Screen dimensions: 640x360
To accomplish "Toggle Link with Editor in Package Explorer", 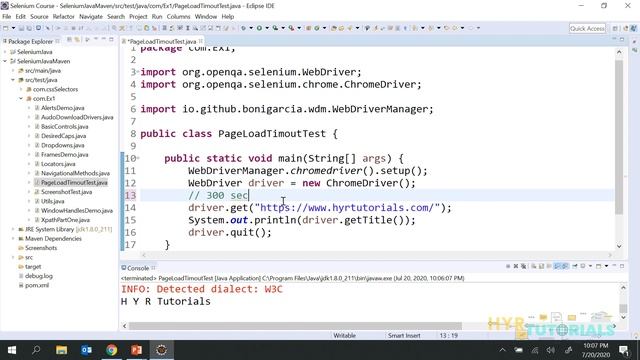I will coord(77,40).
